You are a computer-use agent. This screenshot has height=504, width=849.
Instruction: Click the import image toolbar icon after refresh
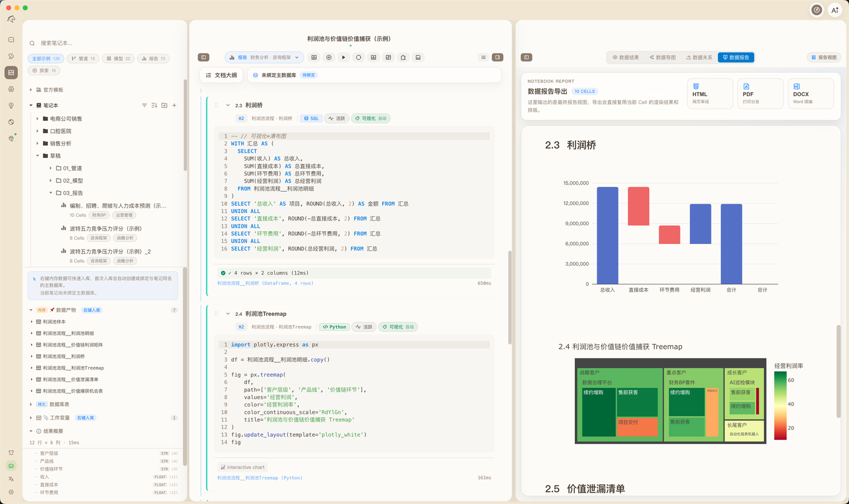pos(373,57)
